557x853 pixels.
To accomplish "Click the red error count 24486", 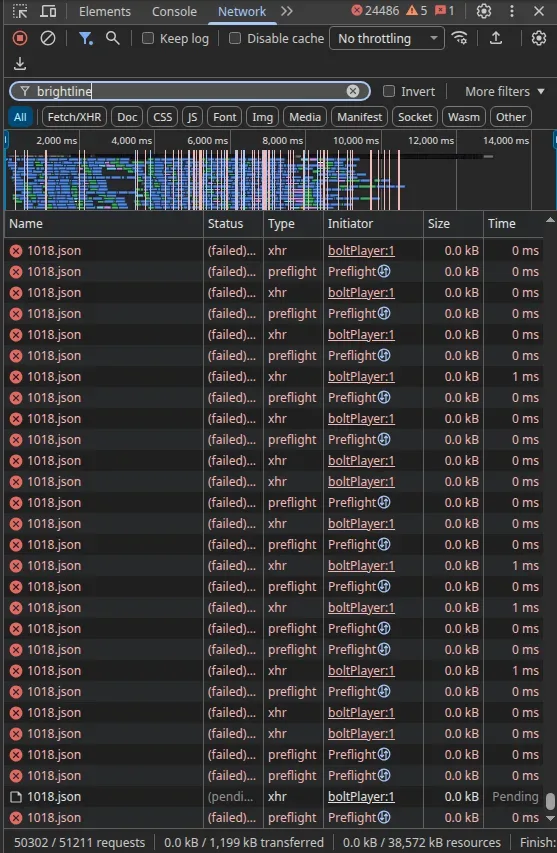I will 375,11.
